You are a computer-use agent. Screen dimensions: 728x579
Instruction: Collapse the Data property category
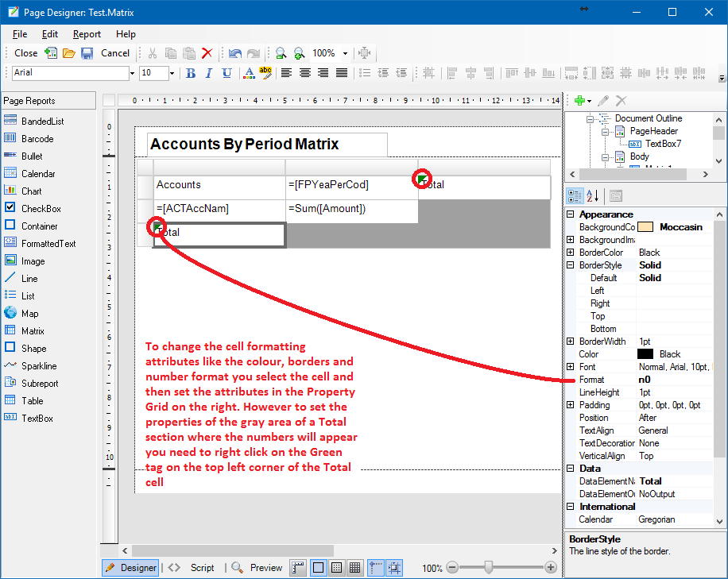click(571, 468)
